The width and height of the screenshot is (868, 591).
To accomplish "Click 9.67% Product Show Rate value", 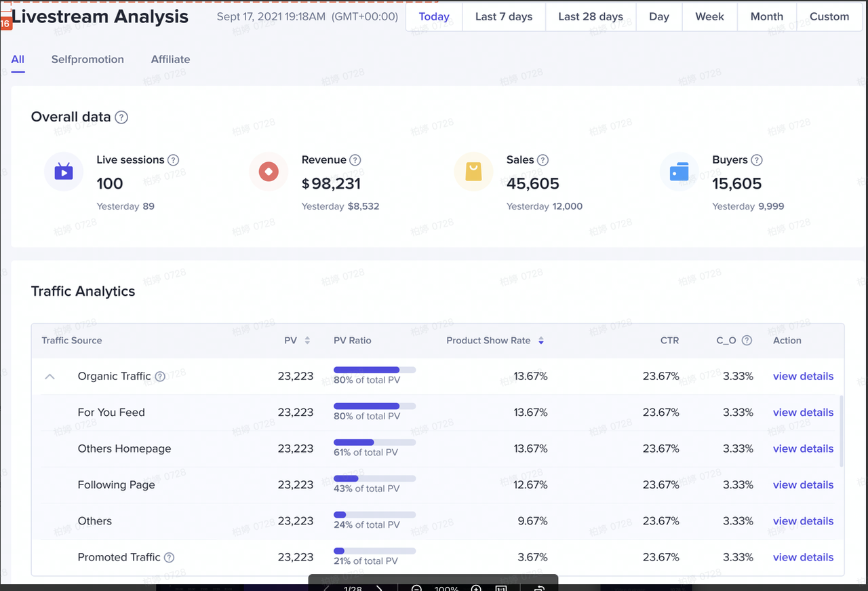I will (x=533, y=521).
